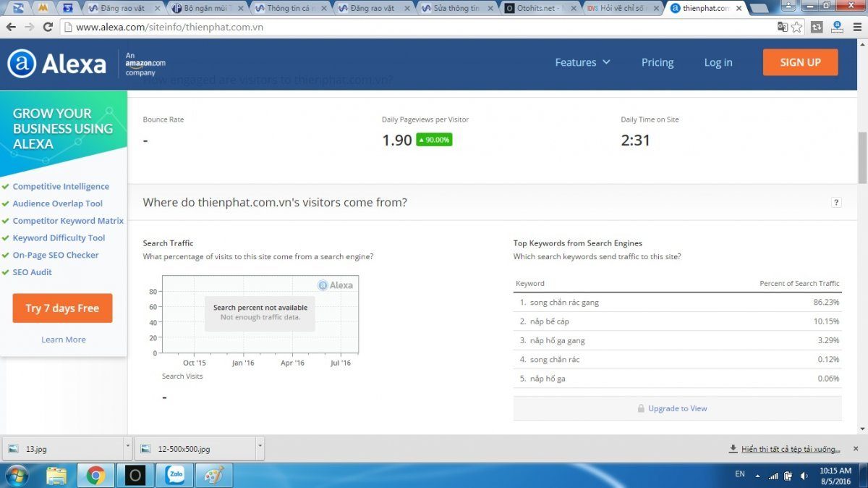Open the downloaded 12-500x500.jpg file
This screenshot has height=488, width=868.
[195, 449]
